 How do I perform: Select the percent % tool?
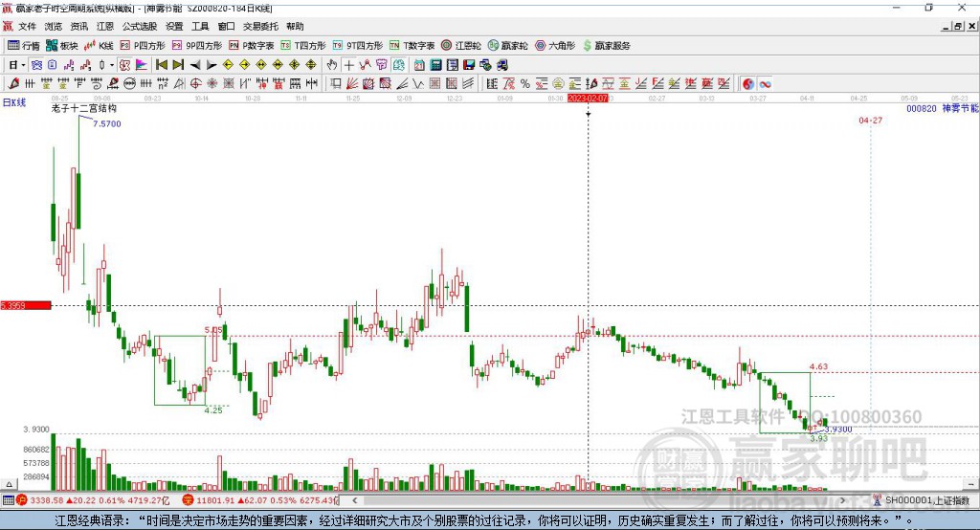pos(525,84)
